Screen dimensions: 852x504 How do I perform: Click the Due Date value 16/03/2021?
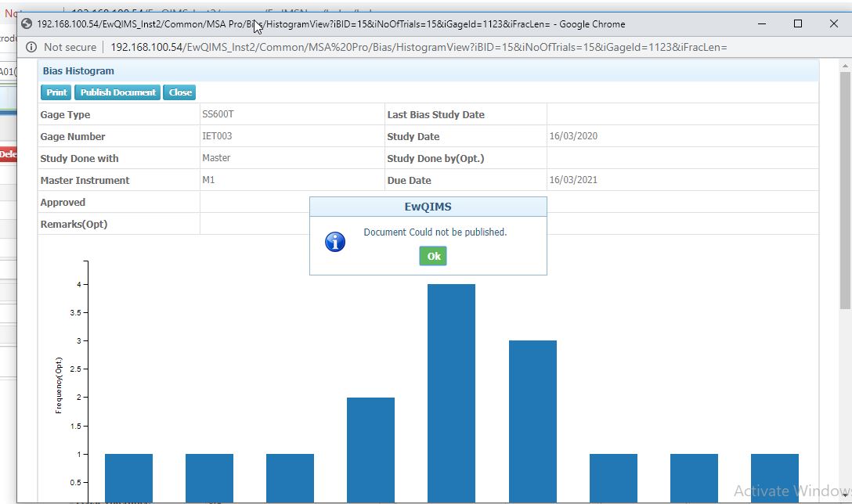(573, 180)
